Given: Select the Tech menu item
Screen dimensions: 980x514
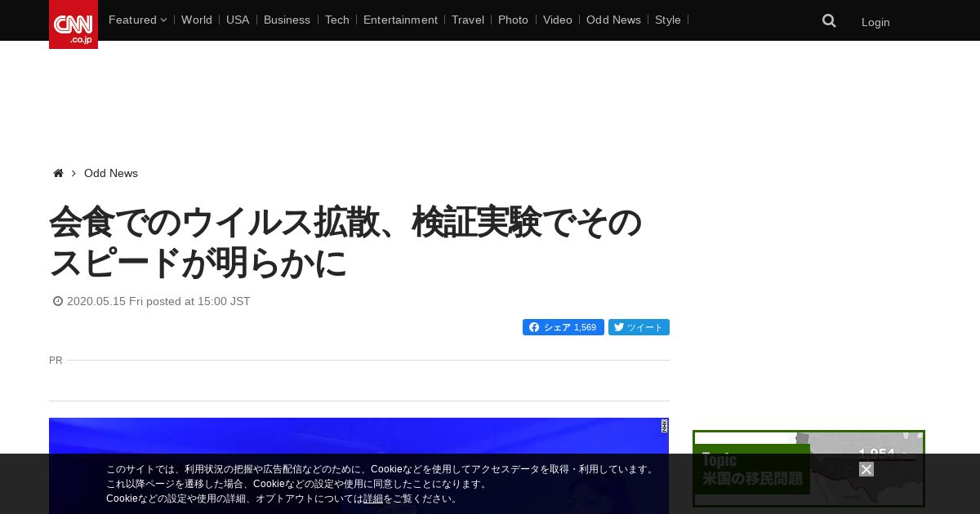Looking at the screenshot, I should [x=337, y=20].
